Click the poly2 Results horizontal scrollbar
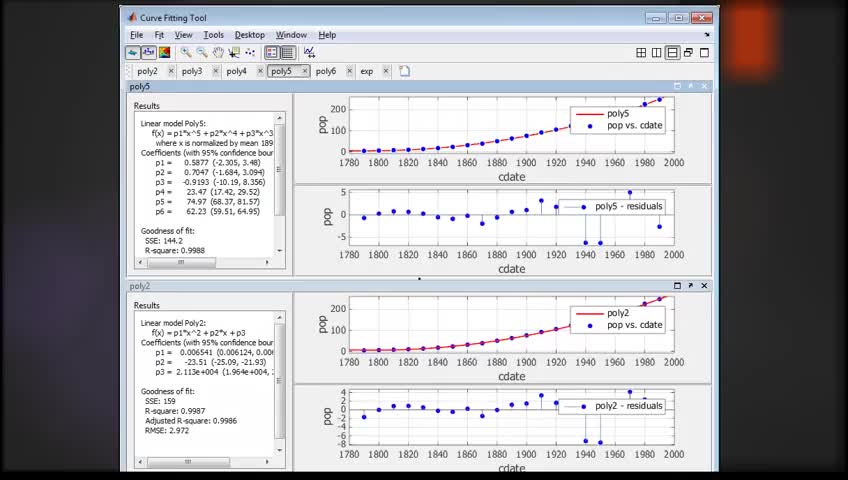 (203, 462)
